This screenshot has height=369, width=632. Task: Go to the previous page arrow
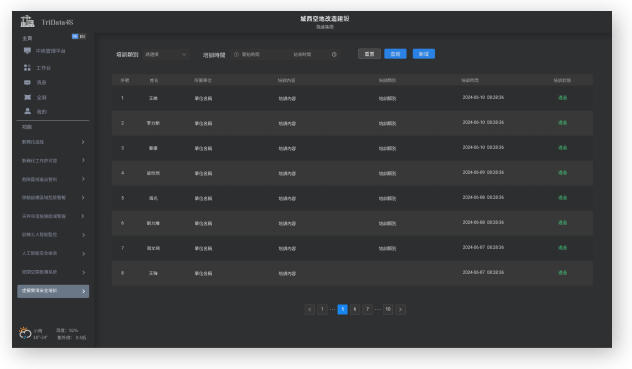click(310, 309)
